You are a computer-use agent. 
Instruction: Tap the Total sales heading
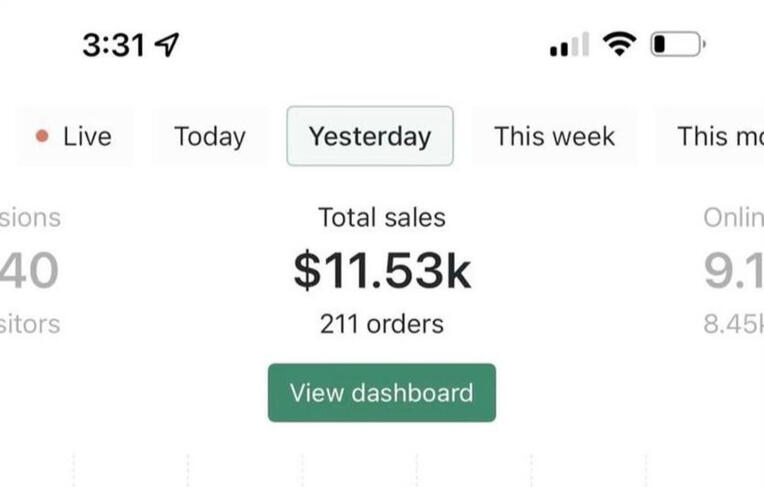point(382,217)
